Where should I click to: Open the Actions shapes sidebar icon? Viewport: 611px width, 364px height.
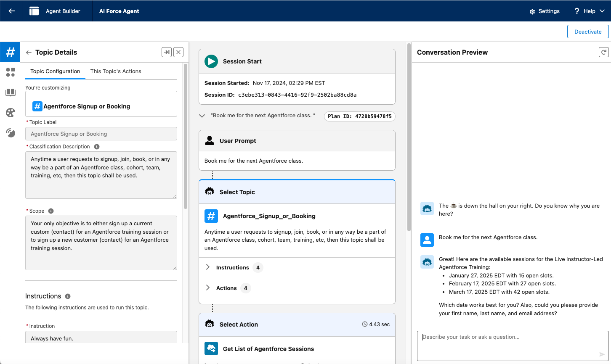(x=10, y=72)
